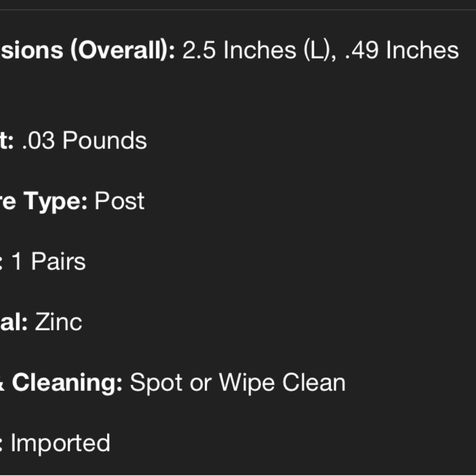Click the "Imported" origin value

61,444
